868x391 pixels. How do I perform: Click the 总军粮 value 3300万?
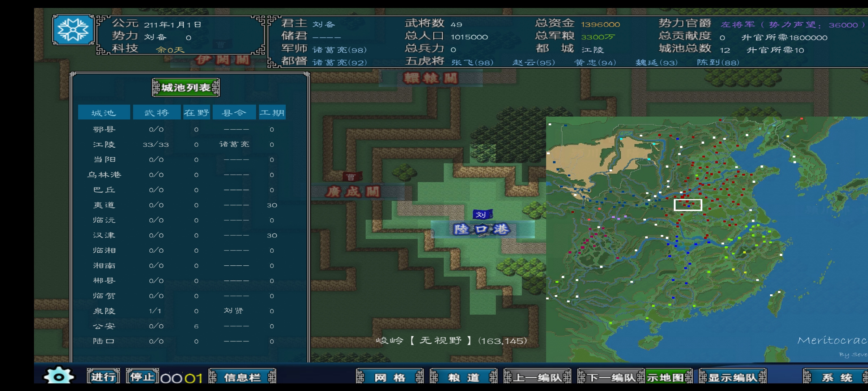[x=598, y=37]
